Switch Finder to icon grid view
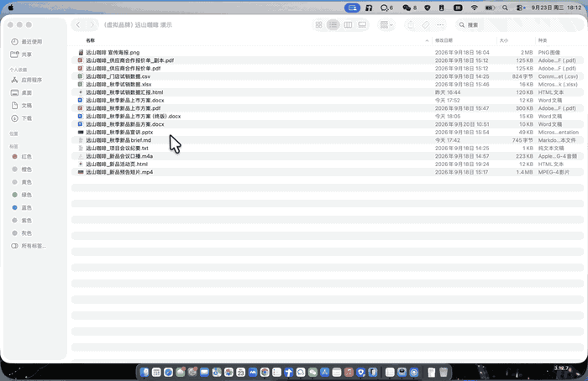The height and width of the screenshot is (381, 588). click(x=318, y=24)
